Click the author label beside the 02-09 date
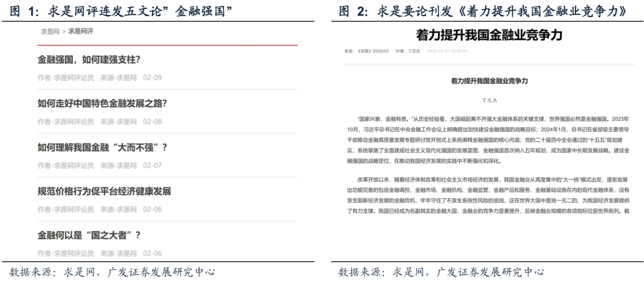Image resolution: width=644 pixels, height=283 pixels. click(x=66, y=78)
